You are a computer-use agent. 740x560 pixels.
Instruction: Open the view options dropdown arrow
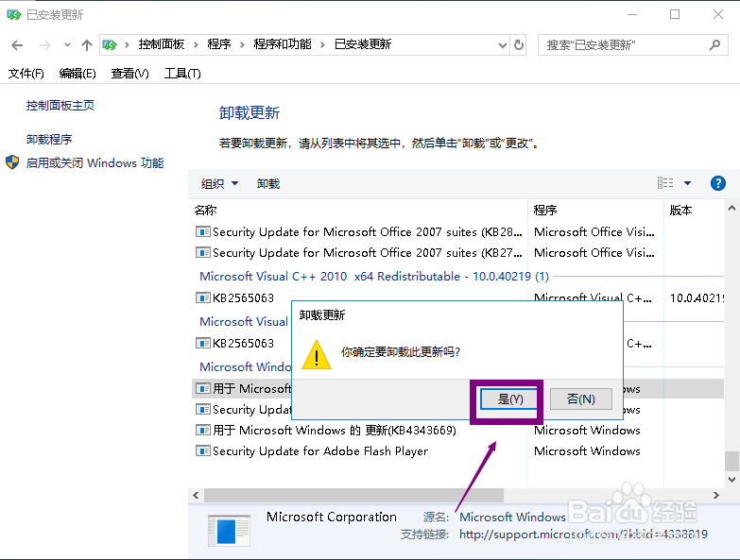coord(688,183)
